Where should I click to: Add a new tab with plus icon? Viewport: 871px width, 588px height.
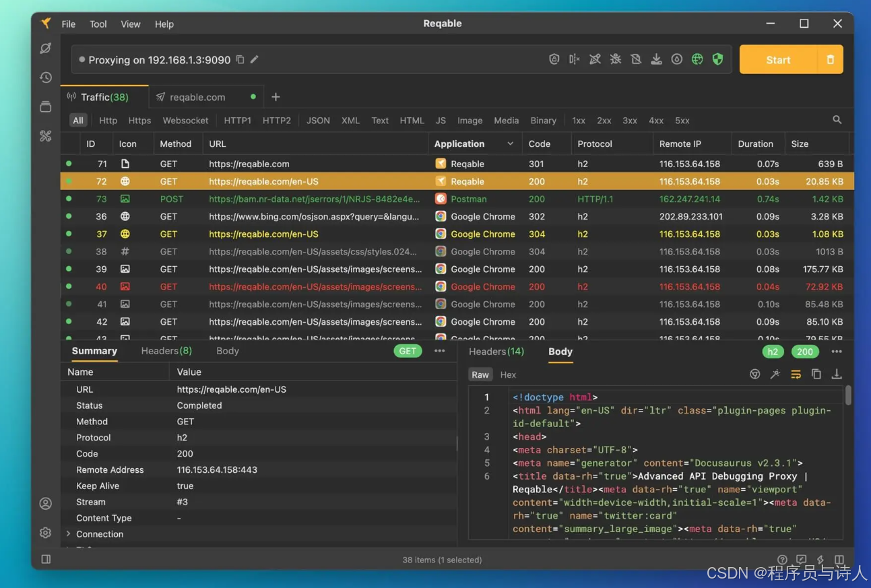point(276,97)
